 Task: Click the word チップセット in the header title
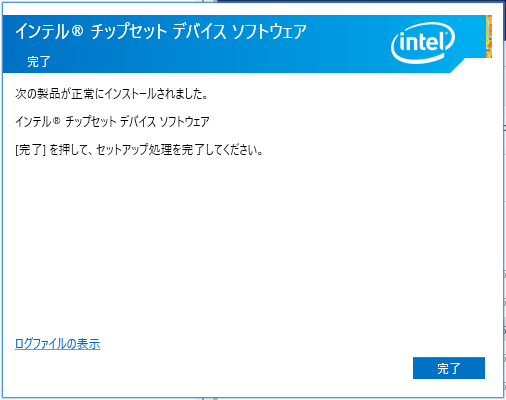click(129, 32)
